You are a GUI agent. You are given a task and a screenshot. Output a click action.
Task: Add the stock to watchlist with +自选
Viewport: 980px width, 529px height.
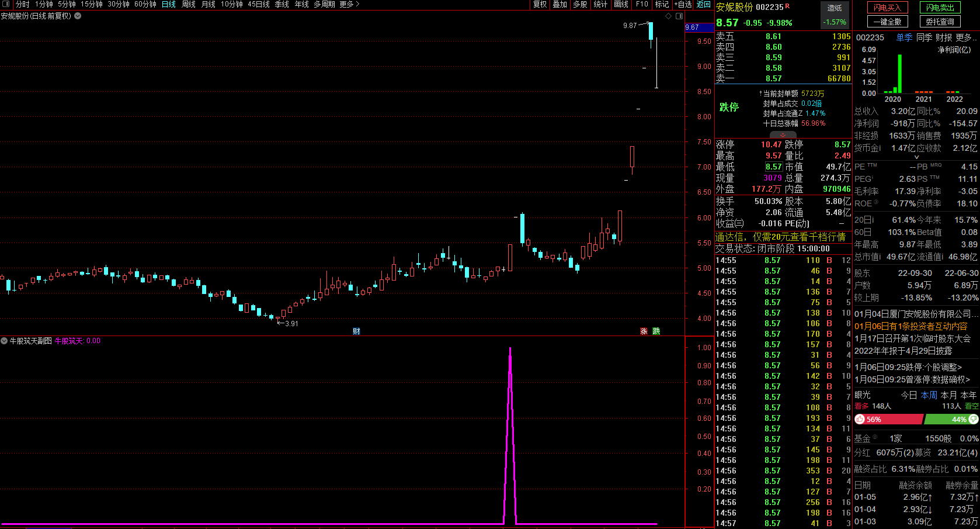683,4
